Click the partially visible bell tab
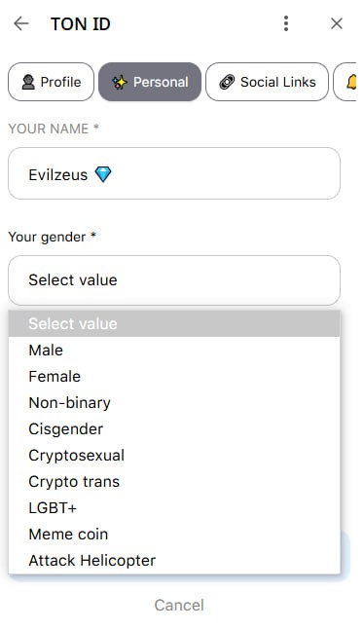Image resolution: width=364 pixels, height=629 pixels. point(346,82)
